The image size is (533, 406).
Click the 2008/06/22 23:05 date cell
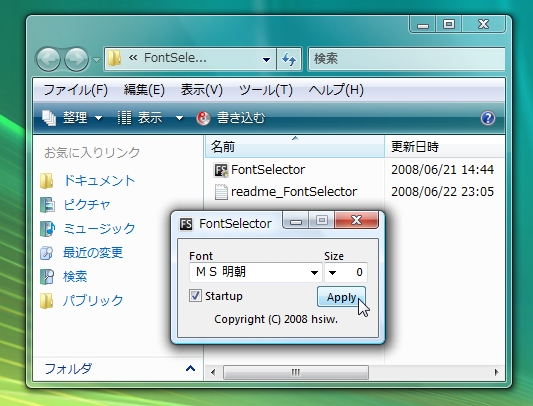(x=442, y=192)
